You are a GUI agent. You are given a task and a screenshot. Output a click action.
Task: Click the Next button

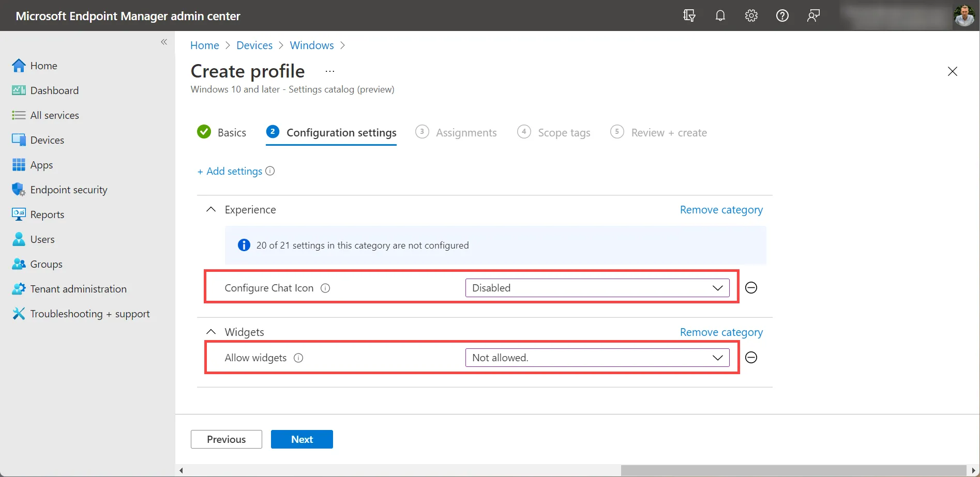click(302, 439)
